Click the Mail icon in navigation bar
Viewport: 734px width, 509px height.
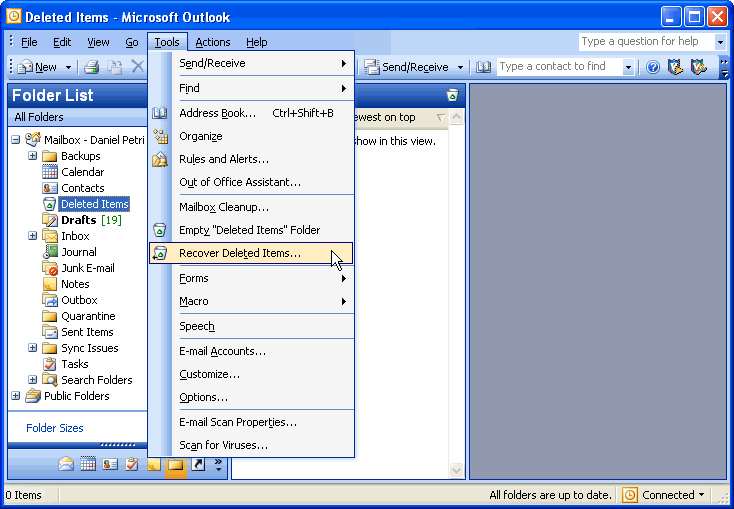(66, 464)
